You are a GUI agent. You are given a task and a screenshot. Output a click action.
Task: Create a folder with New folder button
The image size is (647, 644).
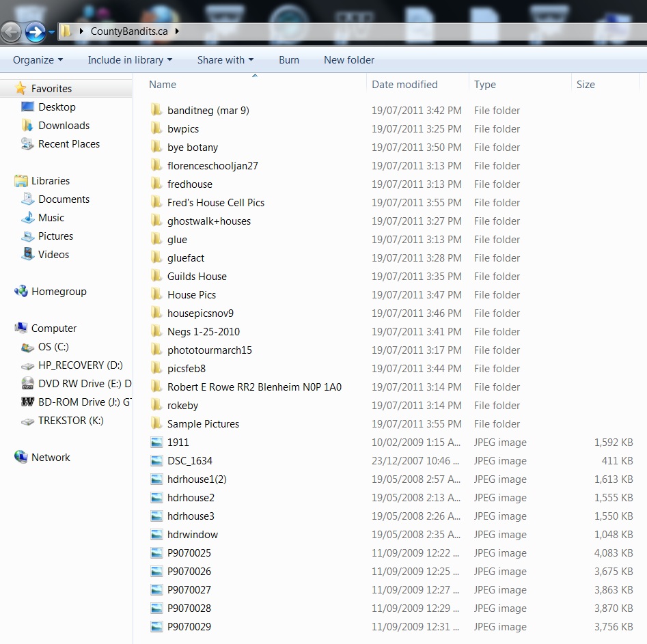(348, 60)
